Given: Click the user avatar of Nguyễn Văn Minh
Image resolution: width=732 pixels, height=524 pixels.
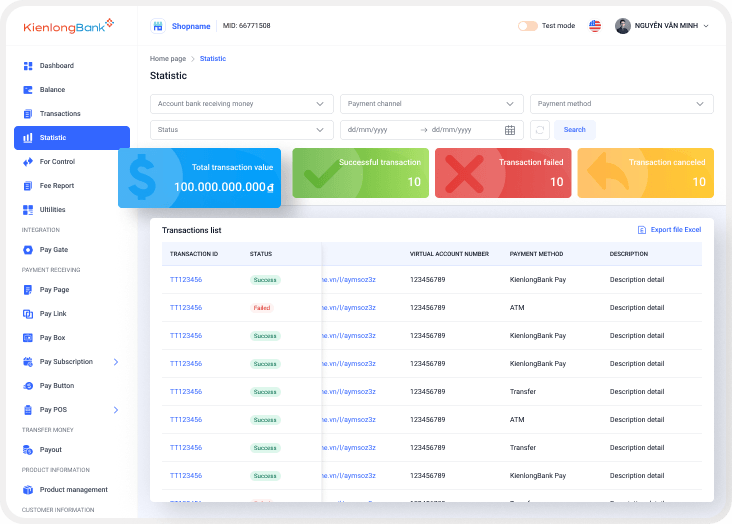Looking at the screenshot, I should (x=623, y=26).
